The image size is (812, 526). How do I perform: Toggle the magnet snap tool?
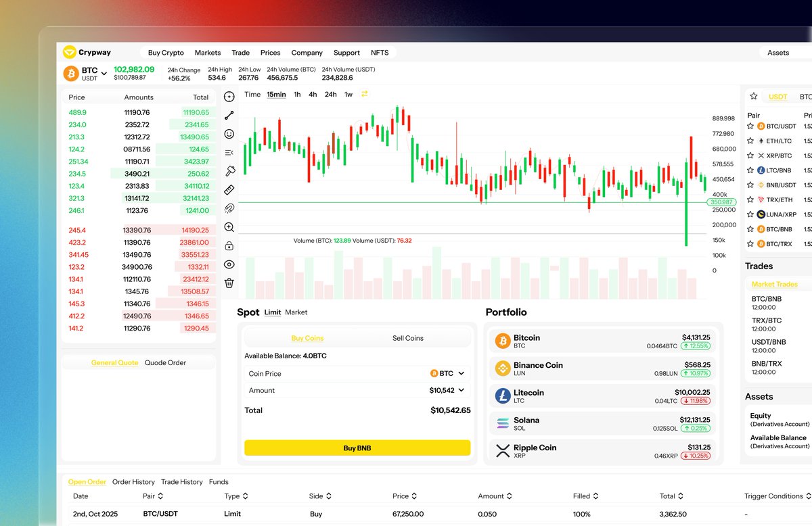click(229, 208)
